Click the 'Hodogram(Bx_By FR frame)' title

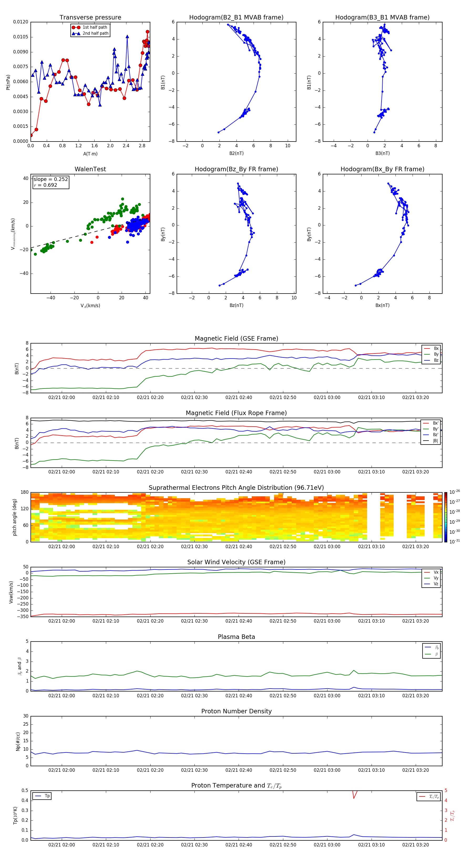[382, 169]
